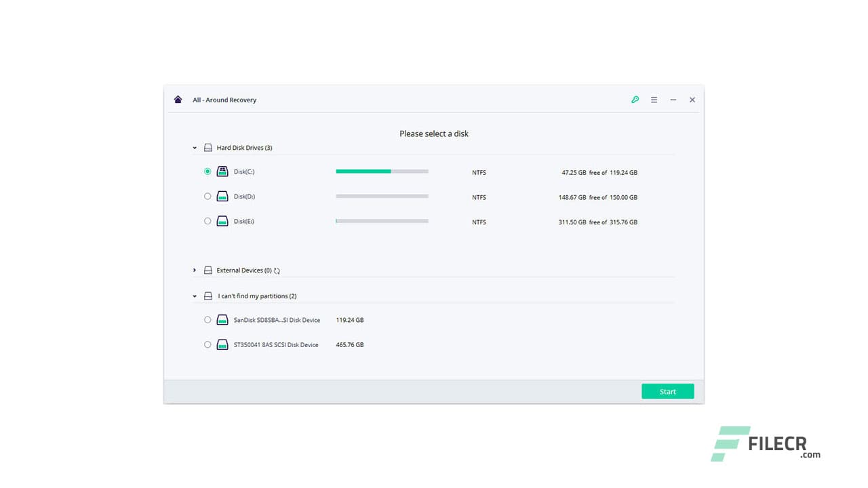The image size is (868, 488).
Task: Click the Please select a disk heading
Action: [x=433, y=134]
